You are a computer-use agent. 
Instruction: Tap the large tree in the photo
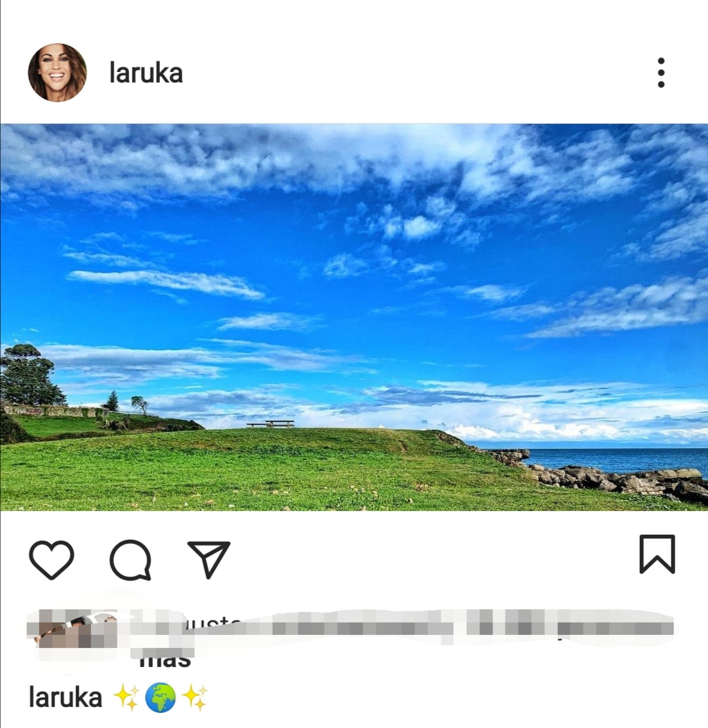[30, 375]
